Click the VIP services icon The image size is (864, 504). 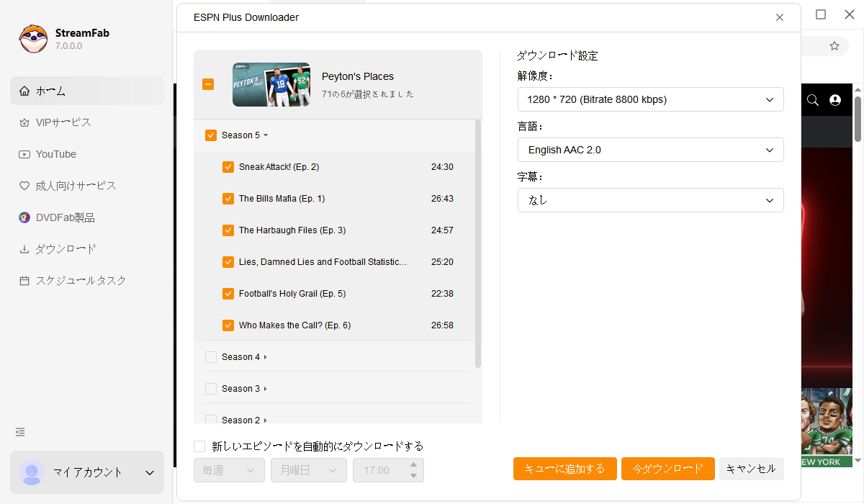(24, 122)
